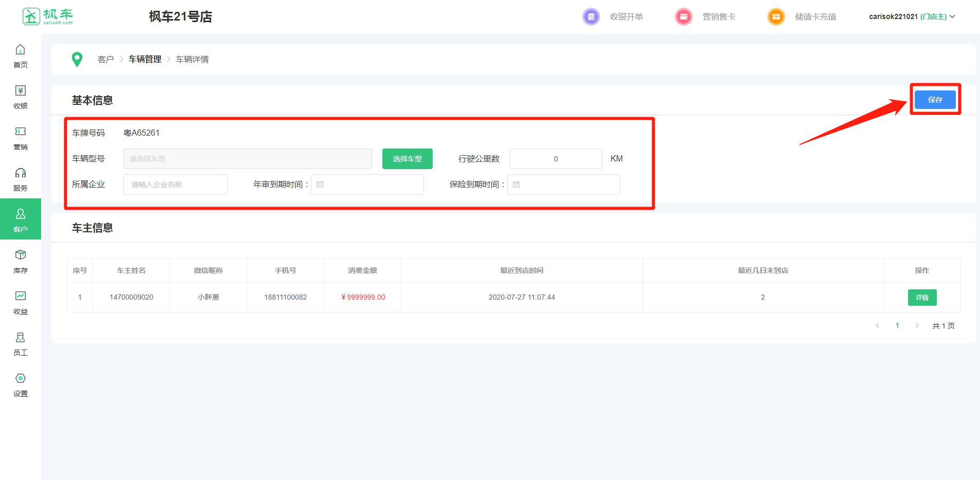
Task: Navigate to 客户 breadcrumb
Action: coord(106,60)
